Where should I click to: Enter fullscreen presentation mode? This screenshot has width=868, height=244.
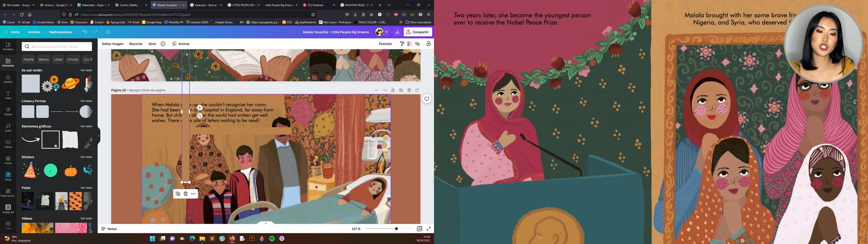pyautogui.click(x=429, y=229)
